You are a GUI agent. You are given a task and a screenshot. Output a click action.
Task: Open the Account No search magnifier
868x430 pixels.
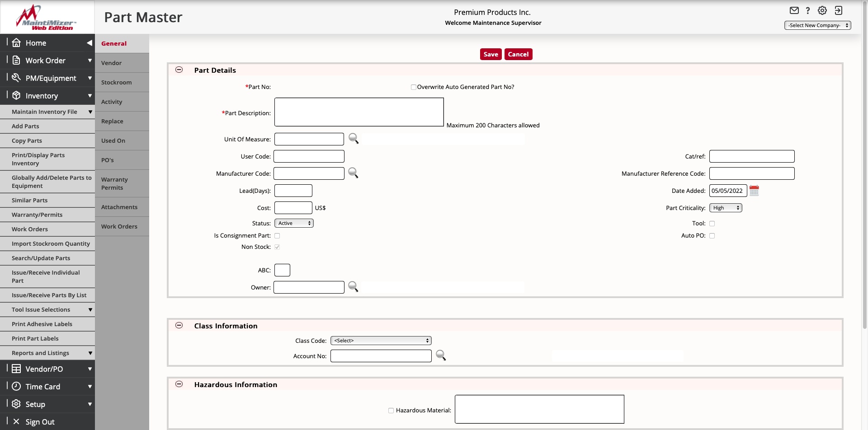coord(441,355)
